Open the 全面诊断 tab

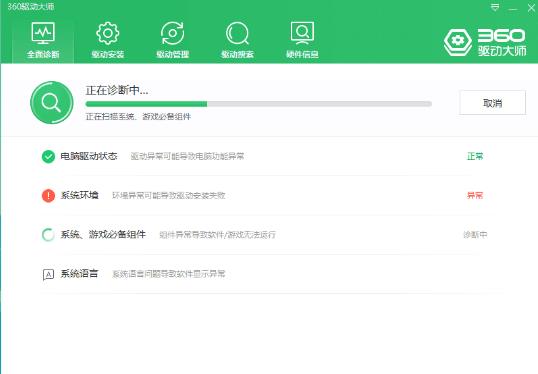[43, 40]
